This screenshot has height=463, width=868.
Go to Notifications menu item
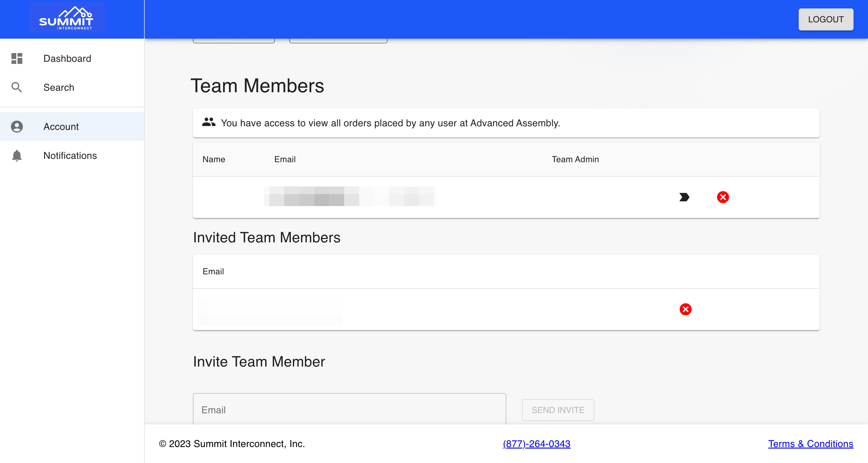tap(72, 156)
